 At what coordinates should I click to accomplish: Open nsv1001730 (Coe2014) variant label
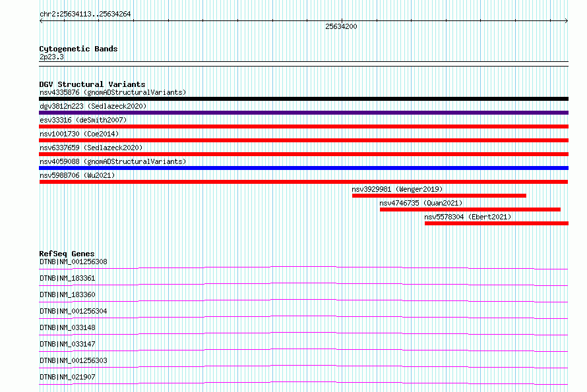[79, 134]
